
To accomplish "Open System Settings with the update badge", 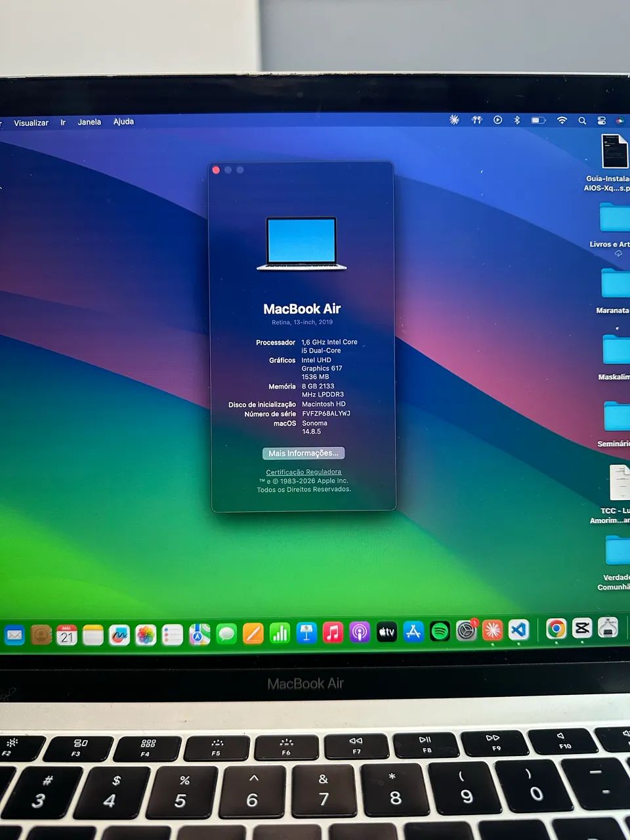I will pyautogui.click(x=466, y=631).
